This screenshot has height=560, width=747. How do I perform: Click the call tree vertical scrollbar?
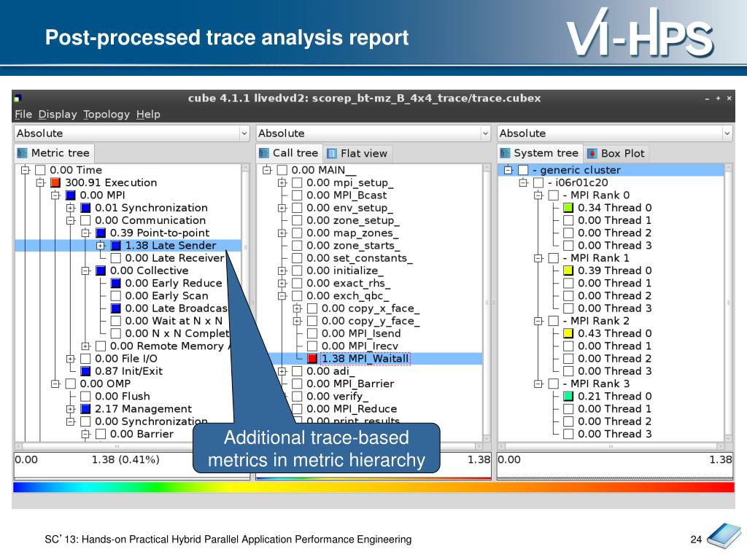click(487, 303)
